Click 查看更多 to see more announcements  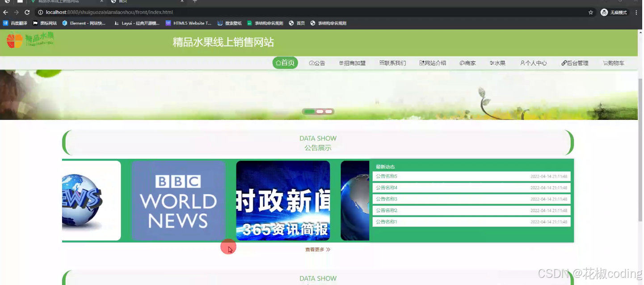tap(318, 250)
